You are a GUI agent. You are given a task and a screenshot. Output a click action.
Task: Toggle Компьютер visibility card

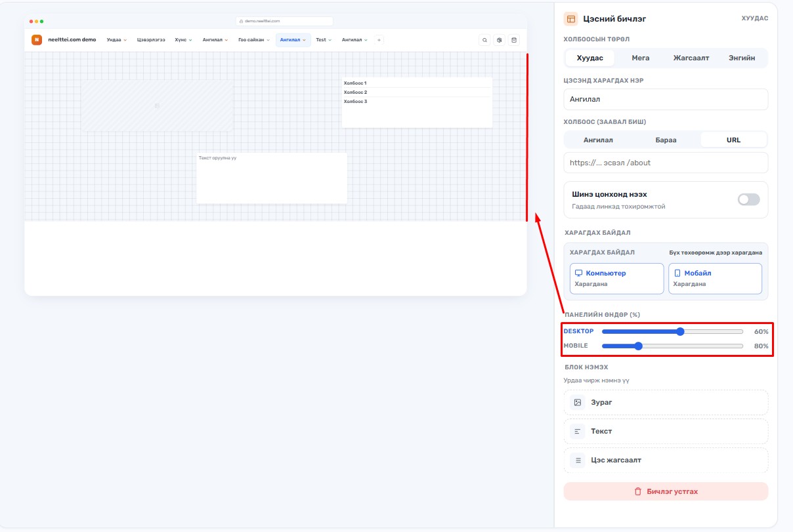coord(617,278)
